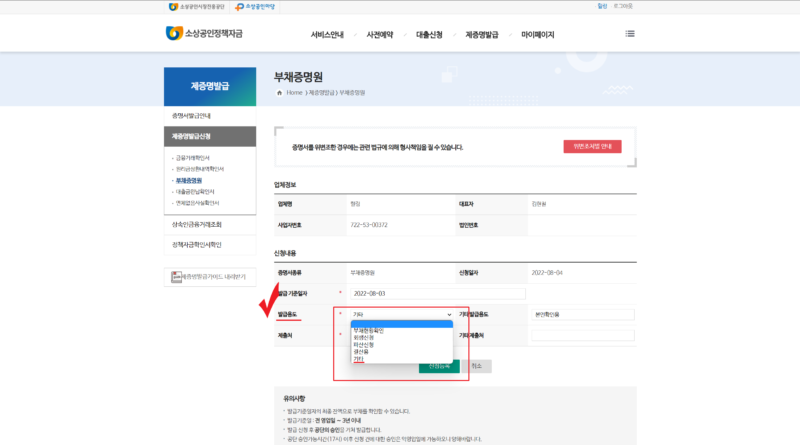Click the 발급 기준일자 date field
The width and height of the screenshot is (800, 445).
[x=438, y=293]
